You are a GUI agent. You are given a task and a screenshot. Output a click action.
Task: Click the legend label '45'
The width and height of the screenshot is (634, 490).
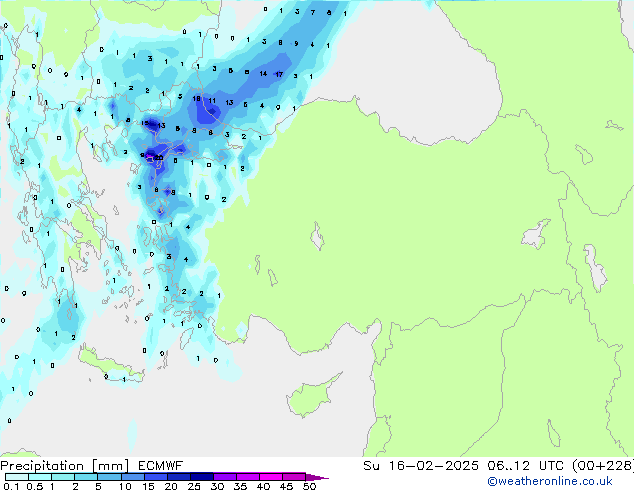(286, 486)
